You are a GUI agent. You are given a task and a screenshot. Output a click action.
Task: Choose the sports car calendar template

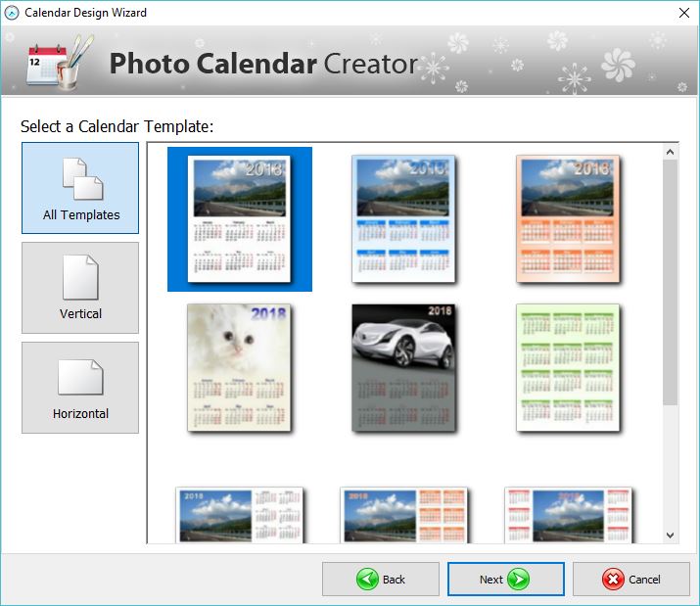click(x=403, y=367)
